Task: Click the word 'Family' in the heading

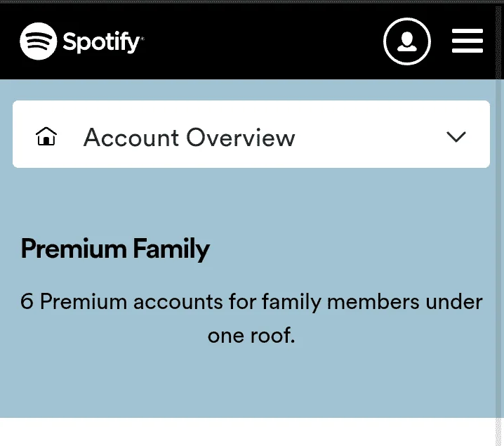Action: click(171, 249)
